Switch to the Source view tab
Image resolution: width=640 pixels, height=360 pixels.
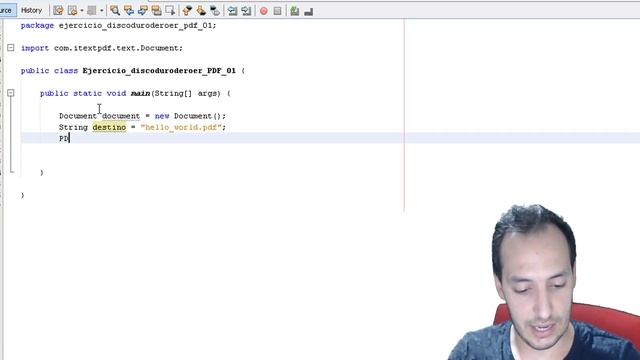point(7,10)
